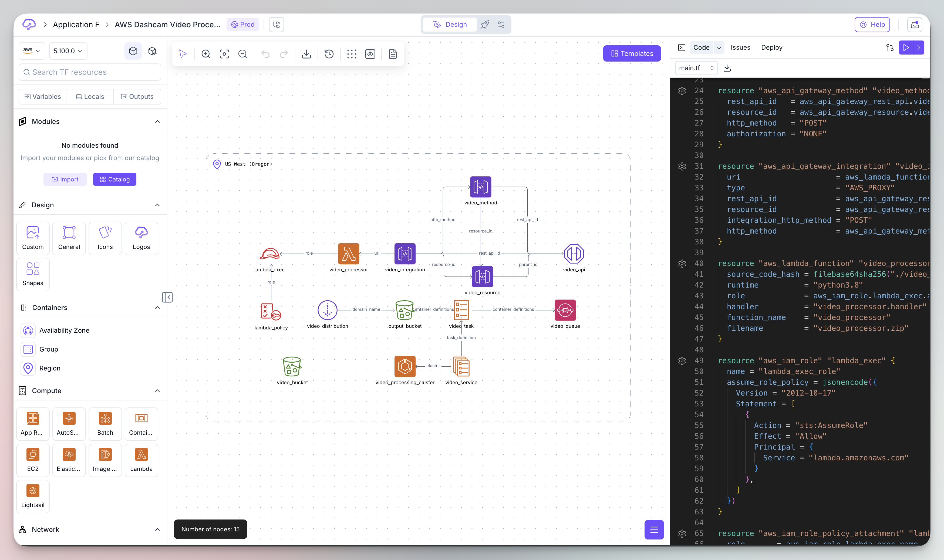The height and width of the screenshot is (560, 944).
Task: Toggle preview visibility mode in toolbar
Action: [x=370, y=54]
